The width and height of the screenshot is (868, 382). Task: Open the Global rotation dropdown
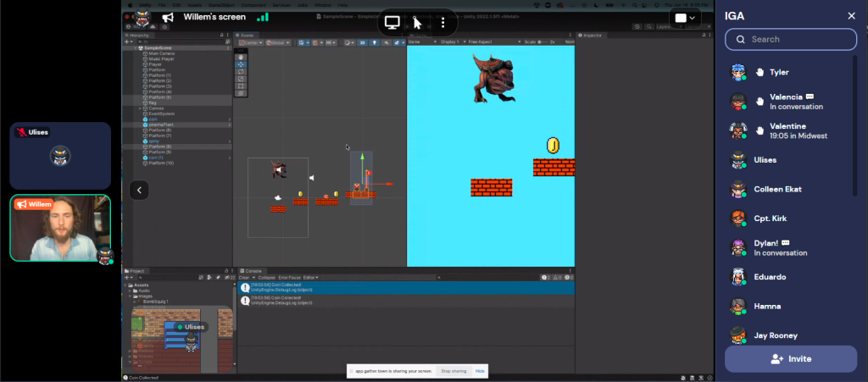coord(278,42)
